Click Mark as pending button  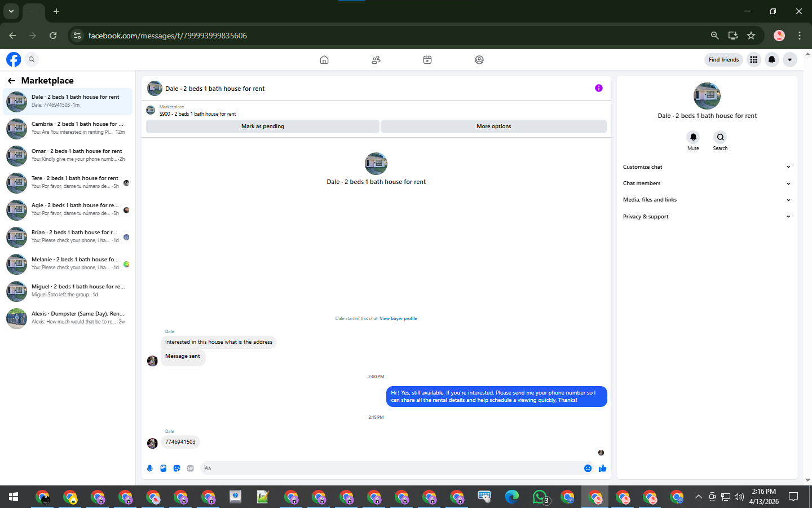(x=263, y=126)
